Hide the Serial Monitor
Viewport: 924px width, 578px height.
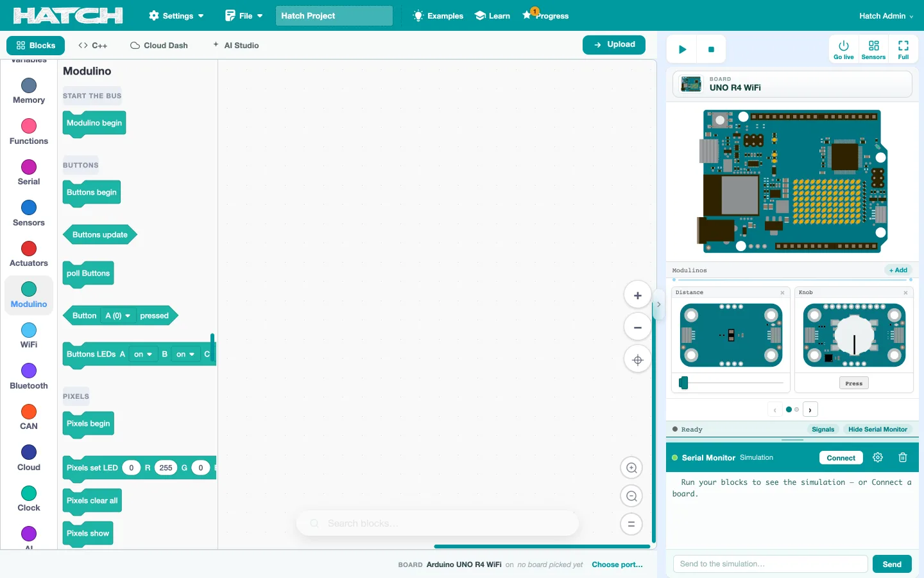point(878,430)
